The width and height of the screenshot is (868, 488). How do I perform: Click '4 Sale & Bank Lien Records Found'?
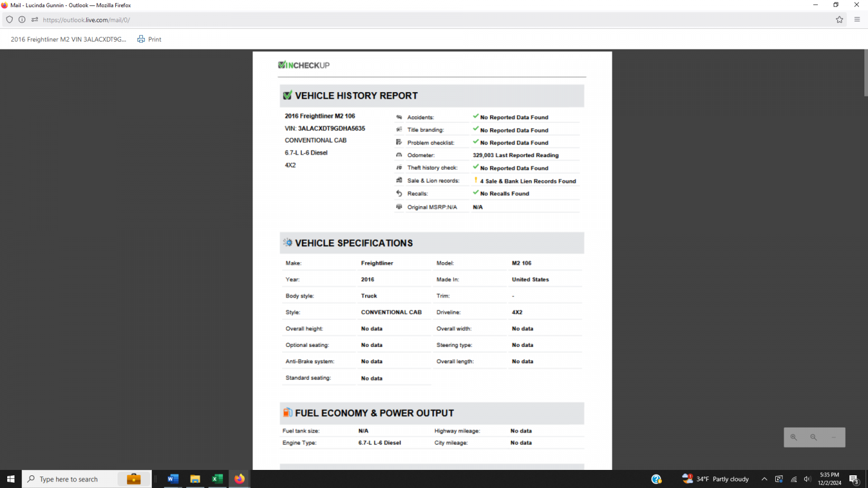[x=528, y=181]
